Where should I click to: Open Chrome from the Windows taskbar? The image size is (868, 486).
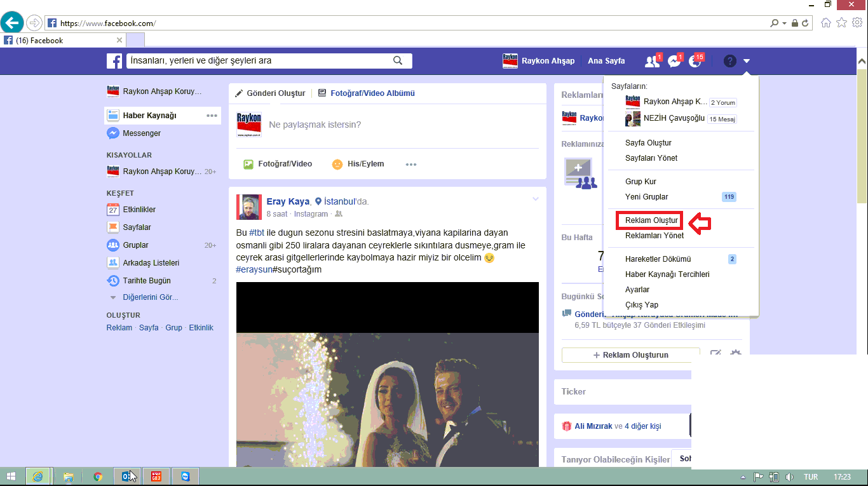click(97, 476)
